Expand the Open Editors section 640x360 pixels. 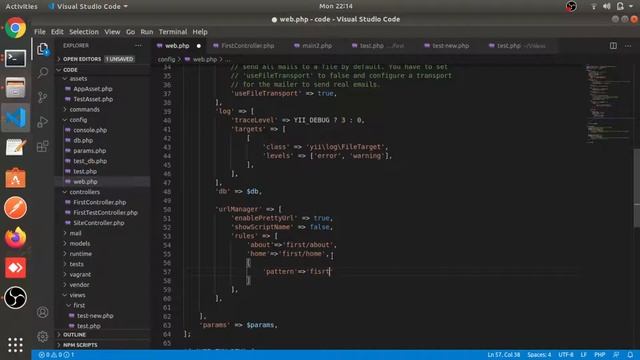[103, 59]
